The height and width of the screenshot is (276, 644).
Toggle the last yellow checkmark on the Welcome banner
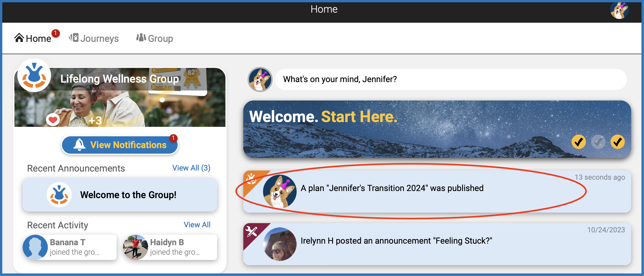[x=617, y=142]
